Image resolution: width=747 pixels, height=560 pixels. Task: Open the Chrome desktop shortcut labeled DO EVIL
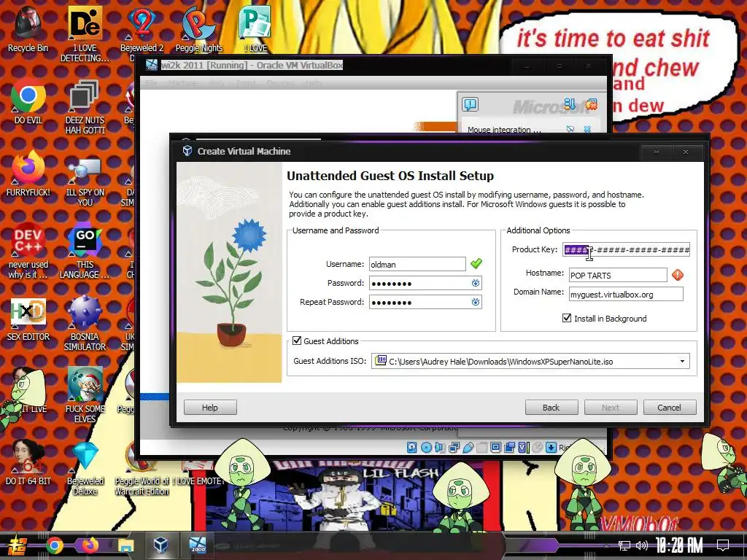[x=28, y=101]
